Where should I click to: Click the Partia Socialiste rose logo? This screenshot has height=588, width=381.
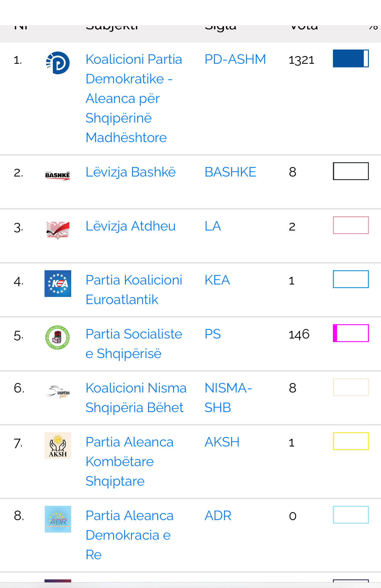(x=58, y=338)
